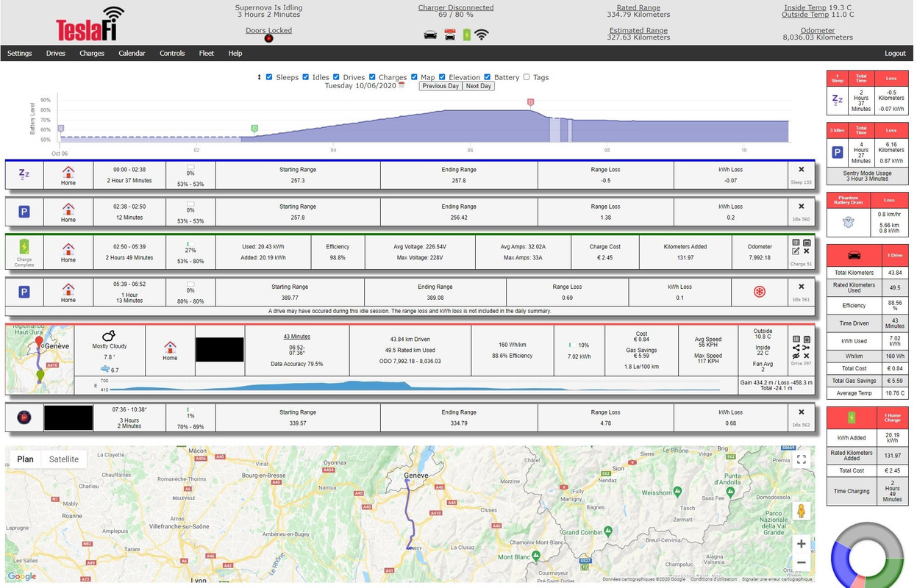Click the WiFi signal icon beside the battery
The height and width of the screenshot is (588, 917).
tap(482, 35)
